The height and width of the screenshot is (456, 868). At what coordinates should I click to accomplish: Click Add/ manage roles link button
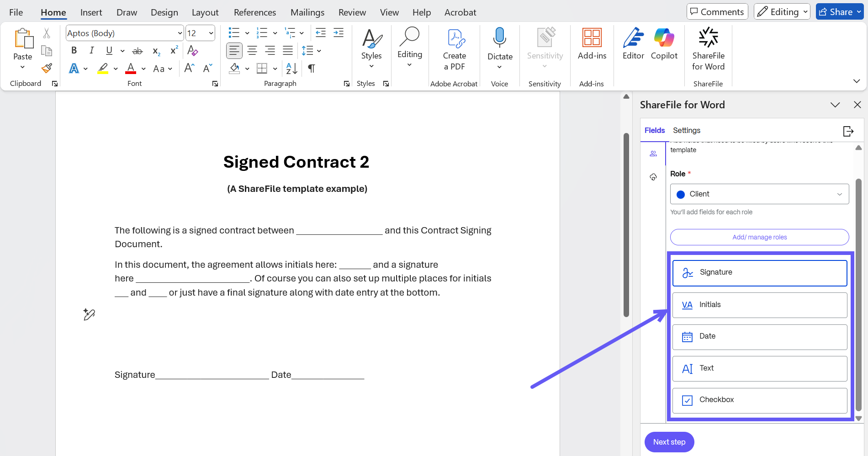(759, 237)
